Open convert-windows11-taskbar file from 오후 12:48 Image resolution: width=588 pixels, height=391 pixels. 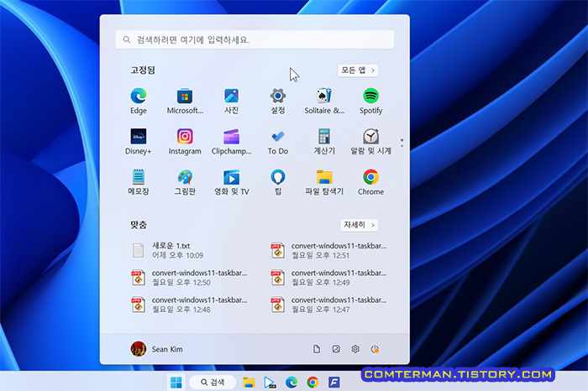(189, 305)
